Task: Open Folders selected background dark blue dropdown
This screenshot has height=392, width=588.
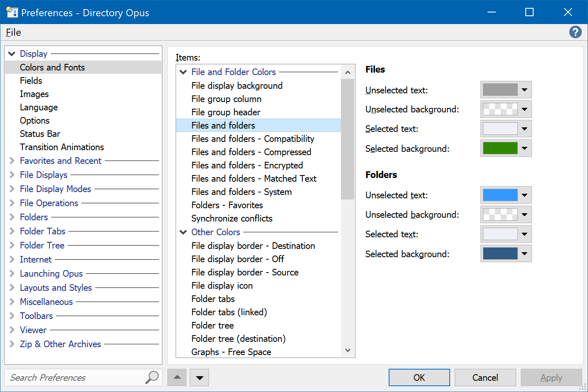Action: [x=506, y=253]
